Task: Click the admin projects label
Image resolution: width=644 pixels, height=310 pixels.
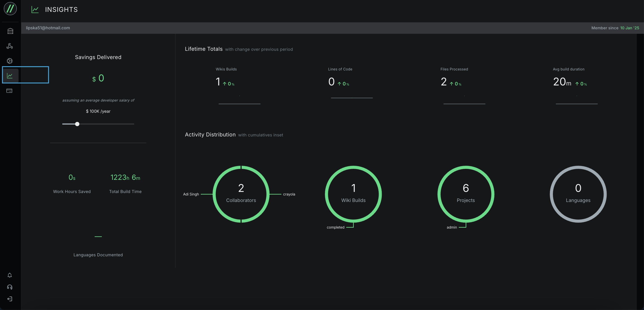Action: click(452, 227)
